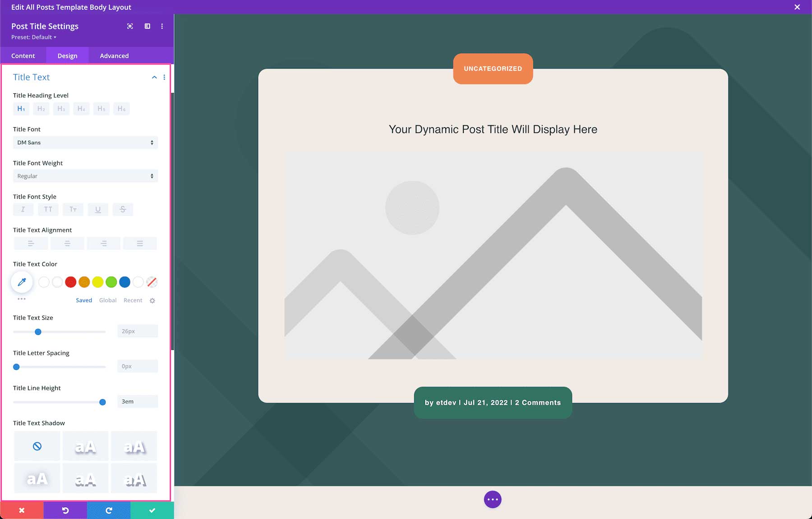Switch to the Content tab
This screenshot has width=812, height=519.
23,55
